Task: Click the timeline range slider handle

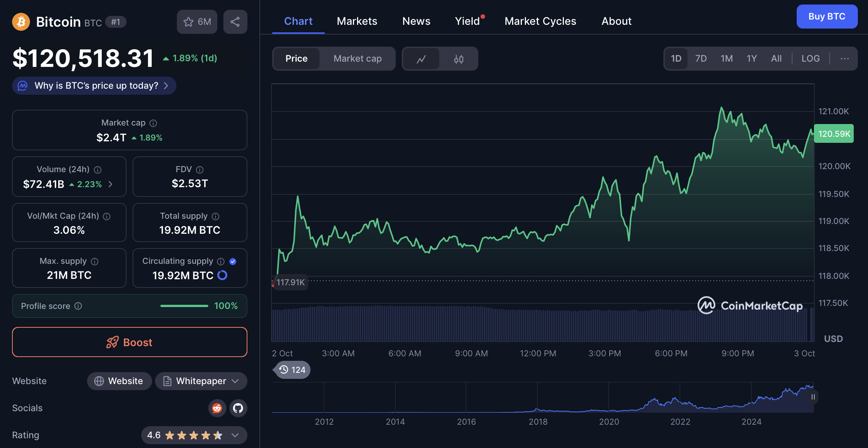Action: coord(813,397)
